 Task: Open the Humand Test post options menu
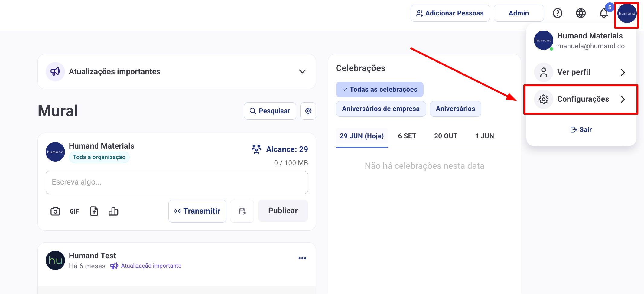coord(302,258)
